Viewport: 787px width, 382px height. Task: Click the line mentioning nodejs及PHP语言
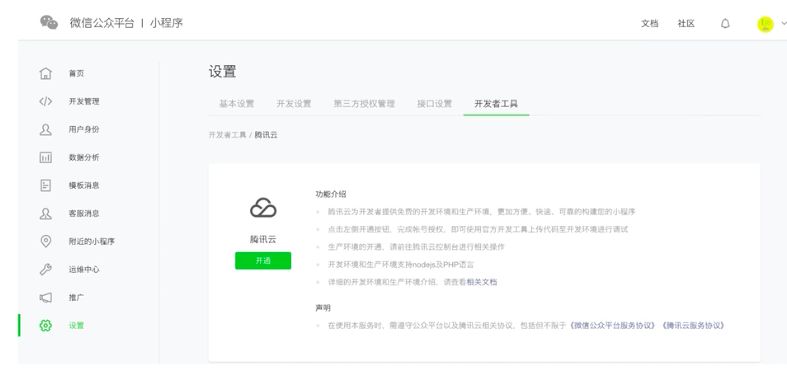pyautogui.click(x=401, y=265)
